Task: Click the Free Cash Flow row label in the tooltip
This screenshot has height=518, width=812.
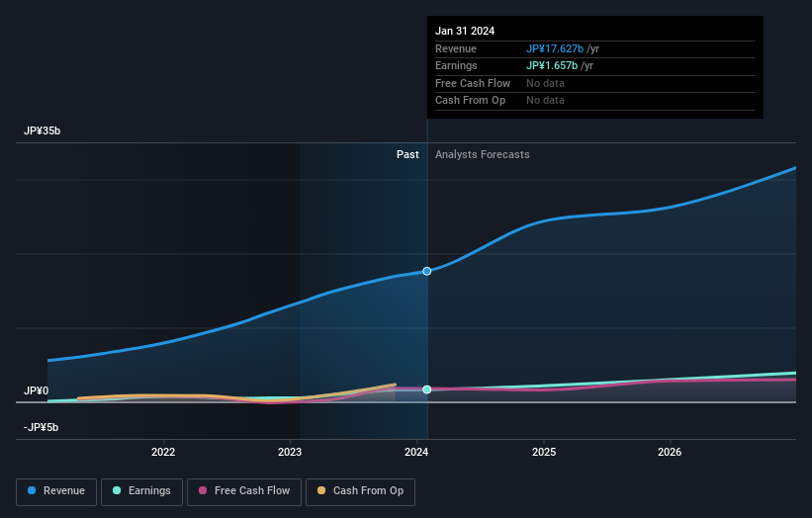Action: point(473,83)
